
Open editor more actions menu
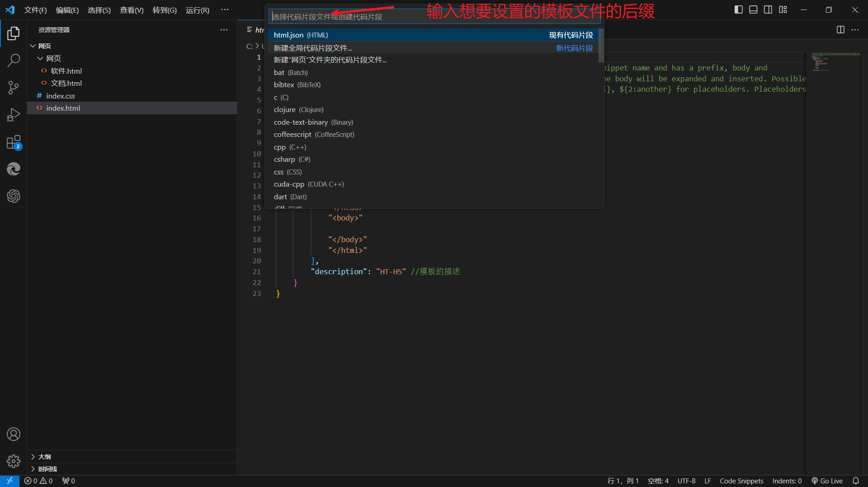click(x=855, y=30)
